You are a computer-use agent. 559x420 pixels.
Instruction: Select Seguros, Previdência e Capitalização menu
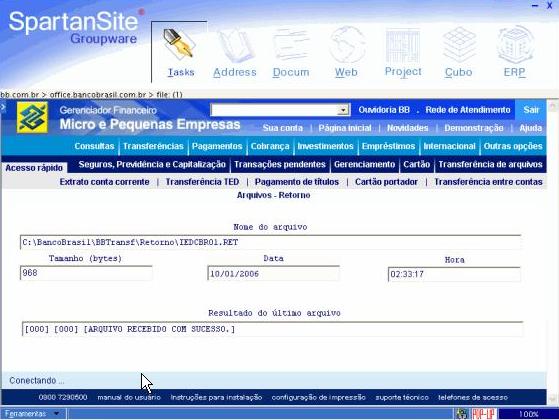[x=152, y=164]
